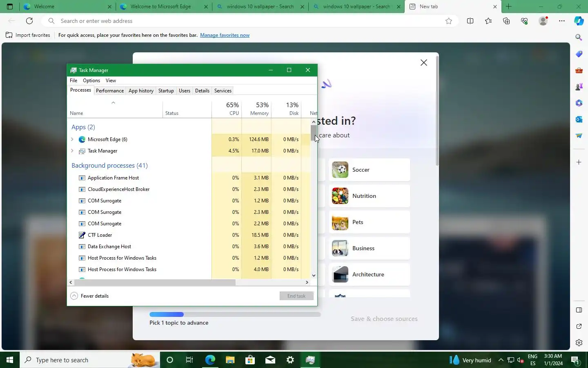Add this page to favorites star icon
The height and width of the screenshot is (368, 588).
[x=449, y=21]
